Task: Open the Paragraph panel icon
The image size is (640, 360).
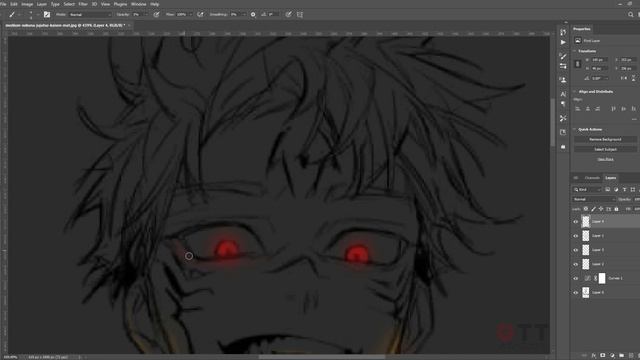Action: 563,104
